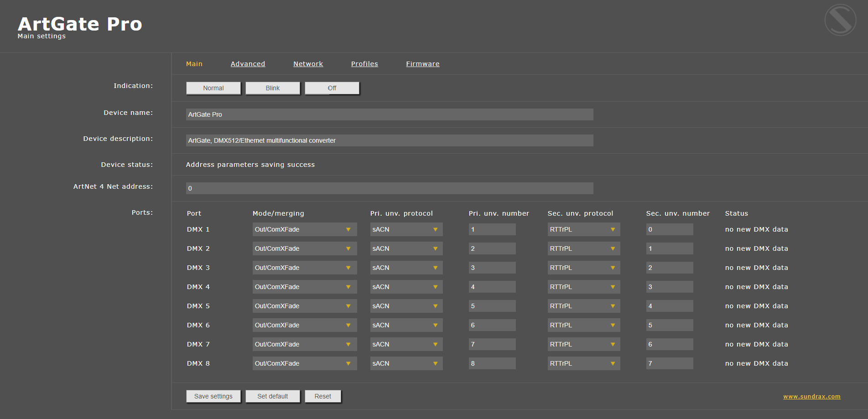Select DMX 6 secondary universe number field
Screen dimensions: 868x419
[x=669, y=325]
